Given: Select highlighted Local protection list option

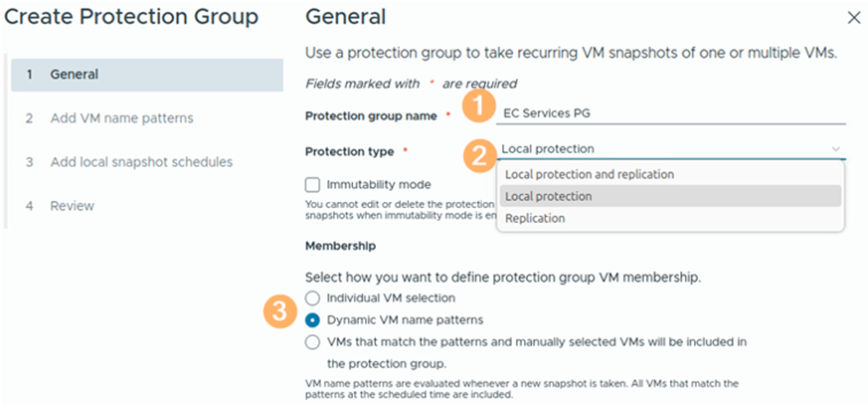Looking at the screenshot, I should pyautogui.click(x=549, y=196).
